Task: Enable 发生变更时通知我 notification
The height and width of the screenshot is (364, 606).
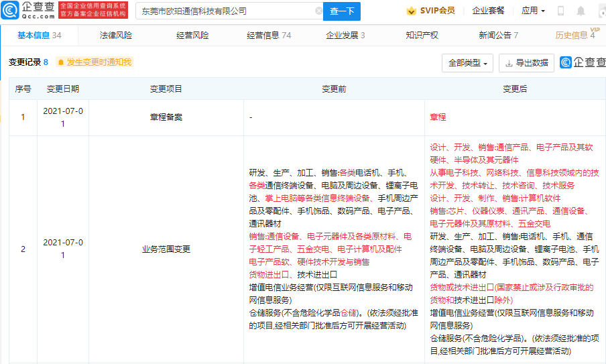Action: tap(95, 62)
